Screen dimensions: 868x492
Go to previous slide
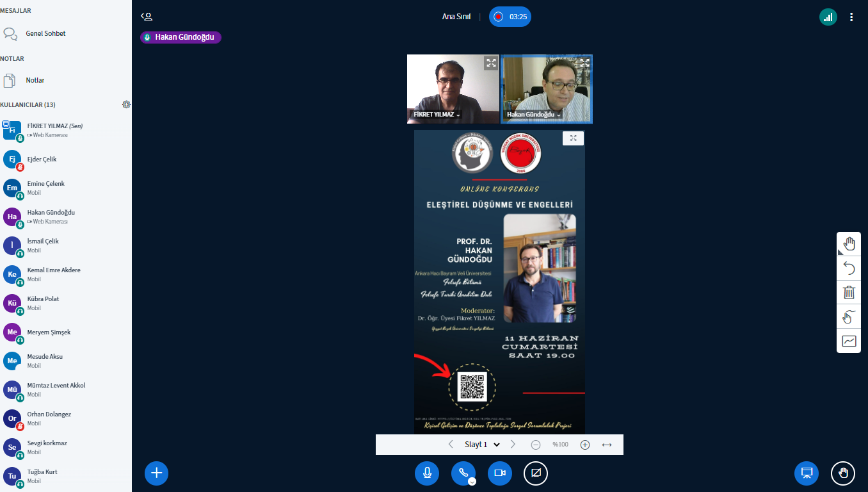451,445
